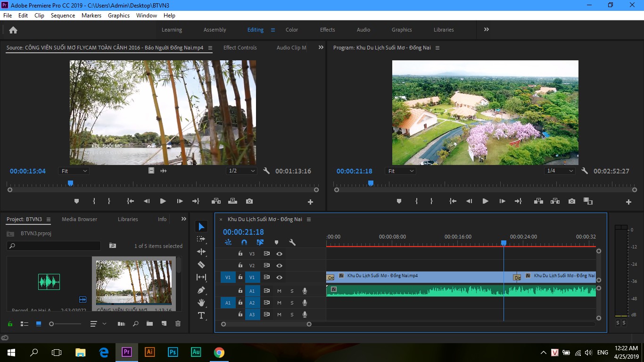Switch to the Media Browser tab
This screenshot has height=362, width=644.
pos(79,219)
